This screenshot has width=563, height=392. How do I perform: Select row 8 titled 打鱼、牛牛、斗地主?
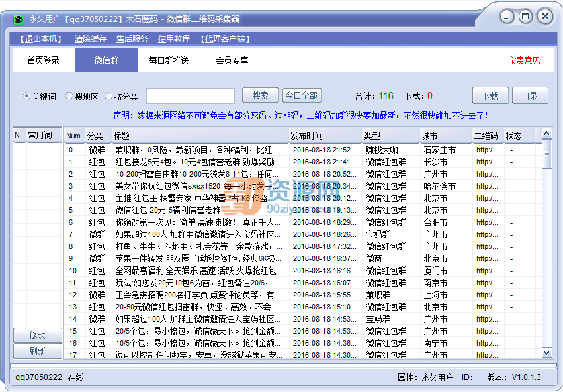coord(302,246)
